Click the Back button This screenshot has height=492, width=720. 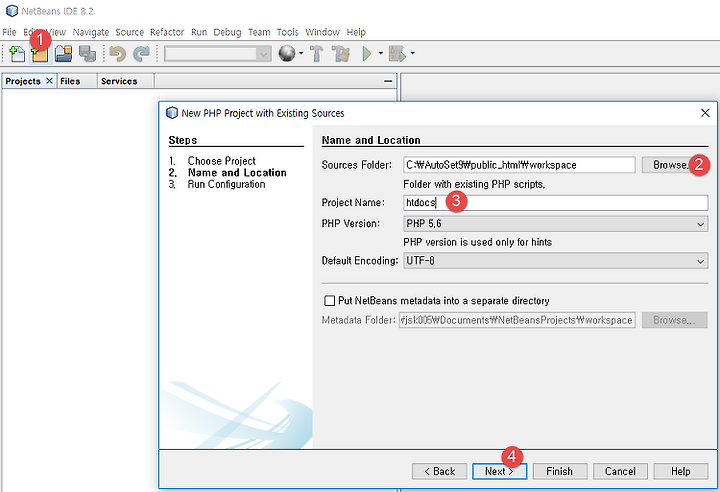click(439, 471)
